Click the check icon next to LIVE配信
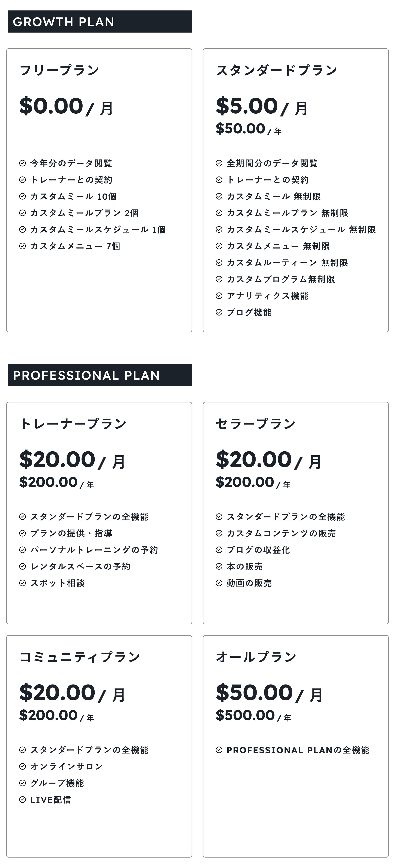 point(22,800)
